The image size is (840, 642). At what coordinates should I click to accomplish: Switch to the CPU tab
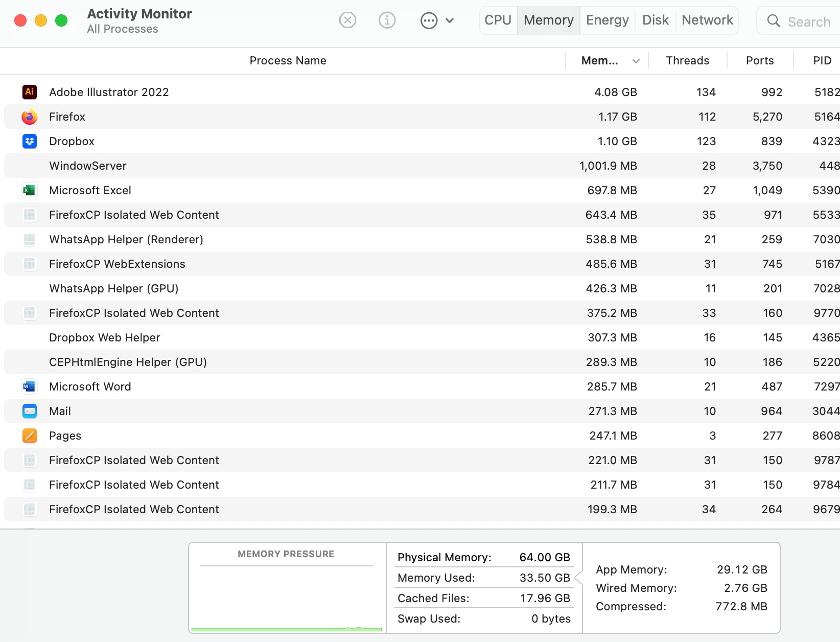(498, 20)
